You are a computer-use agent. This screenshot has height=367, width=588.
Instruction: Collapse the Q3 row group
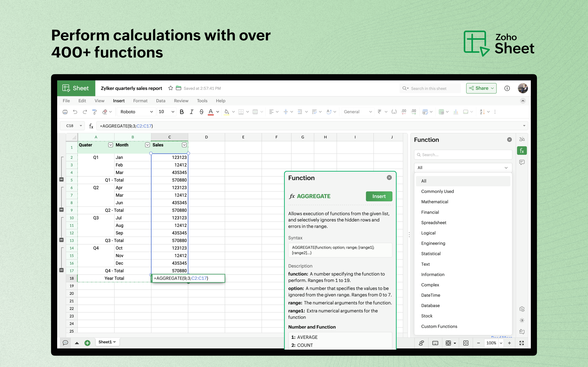(61, 240)
